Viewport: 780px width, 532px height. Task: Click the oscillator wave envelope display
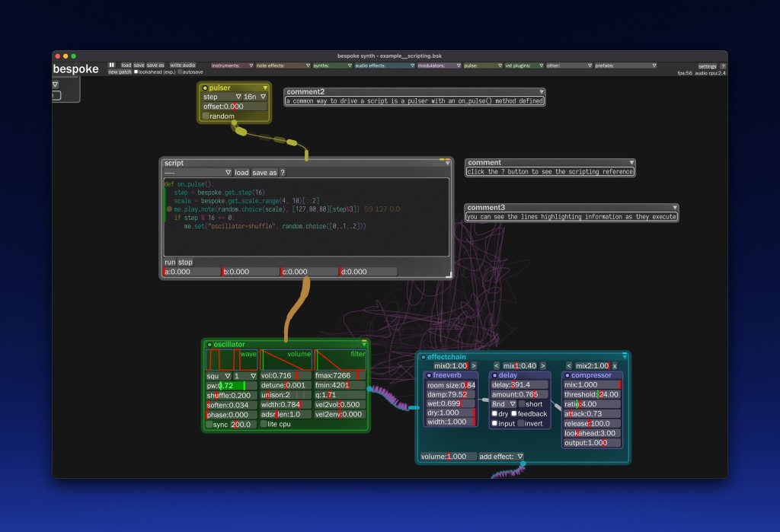pyautogui.click(x=232, y=359)
